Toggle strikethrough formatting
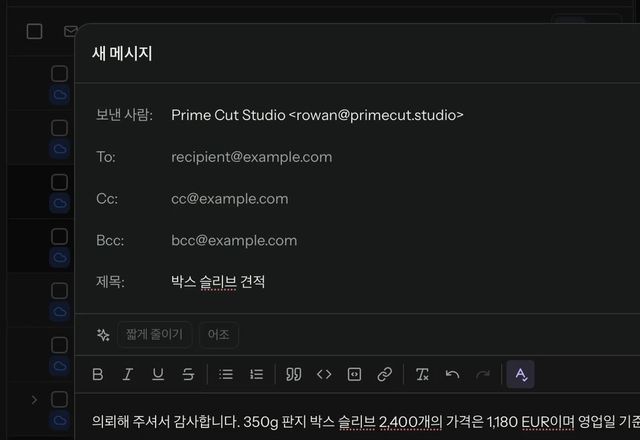The height and width of the screenshot is (440, 640). [188, 374]
